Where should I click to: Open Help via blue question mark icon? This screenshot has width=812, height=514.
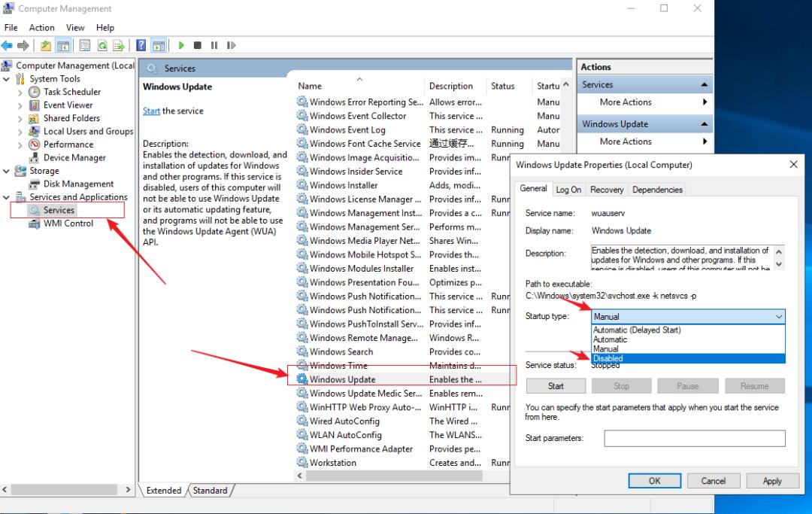tap(141, 45)
